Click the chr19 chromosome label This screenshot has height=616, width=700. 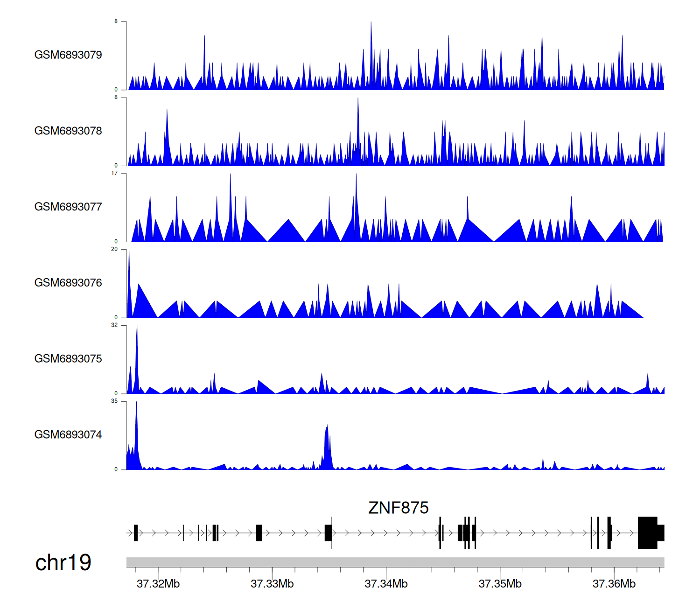click(x=63, y=563)
